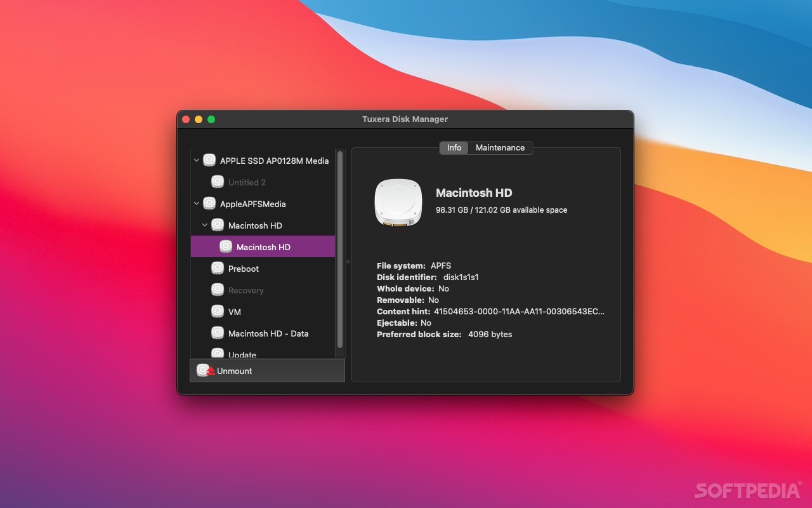
Task: Collapse the Macintosh HD container node
Action: (x=204, y=225)
